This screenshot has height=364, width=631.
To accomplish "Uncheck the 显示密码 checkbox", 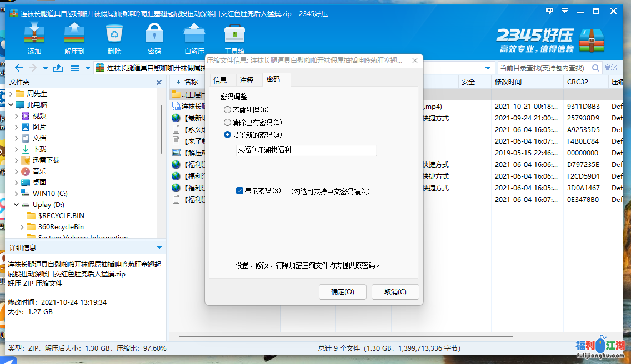I will point(239,191).
